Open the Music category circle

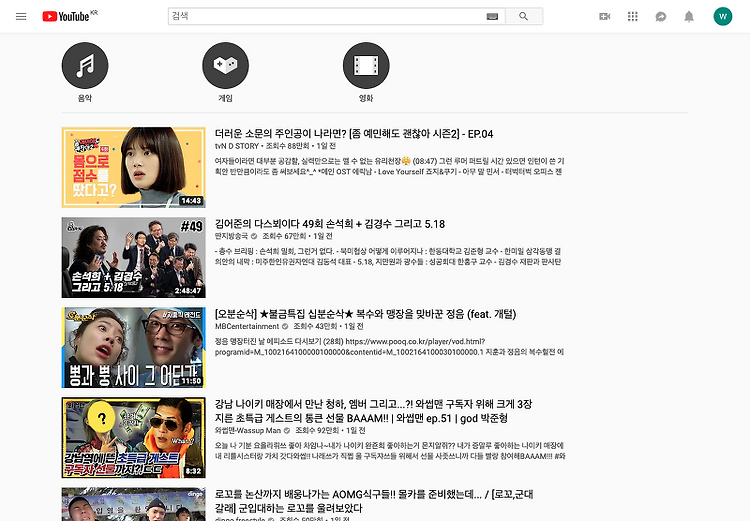[85, 66]
